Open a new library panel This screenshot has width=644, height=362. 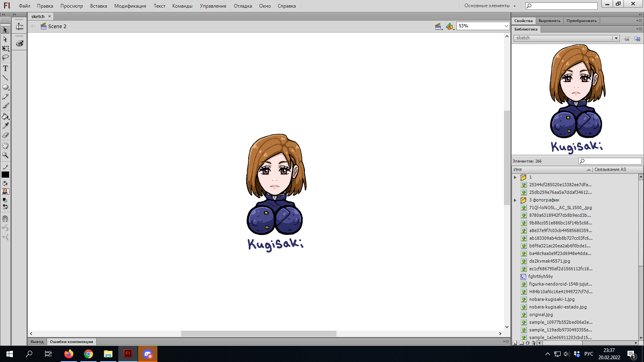pos(637,39)
